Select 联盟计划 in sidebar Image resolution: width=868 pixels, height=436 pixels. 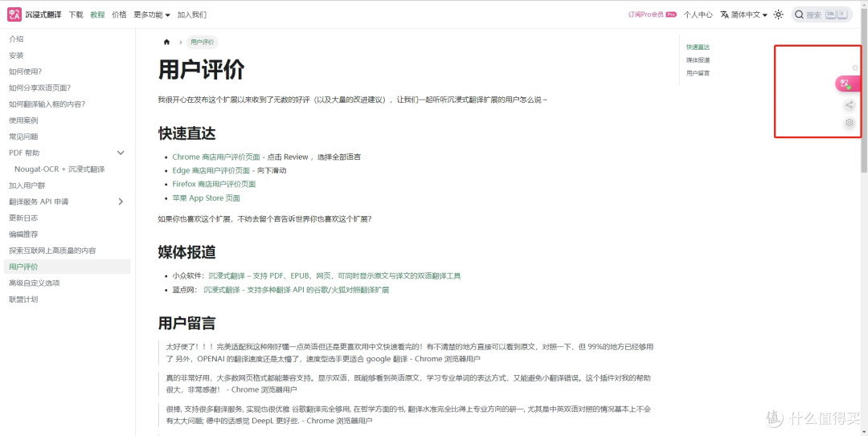click(23, 299)
